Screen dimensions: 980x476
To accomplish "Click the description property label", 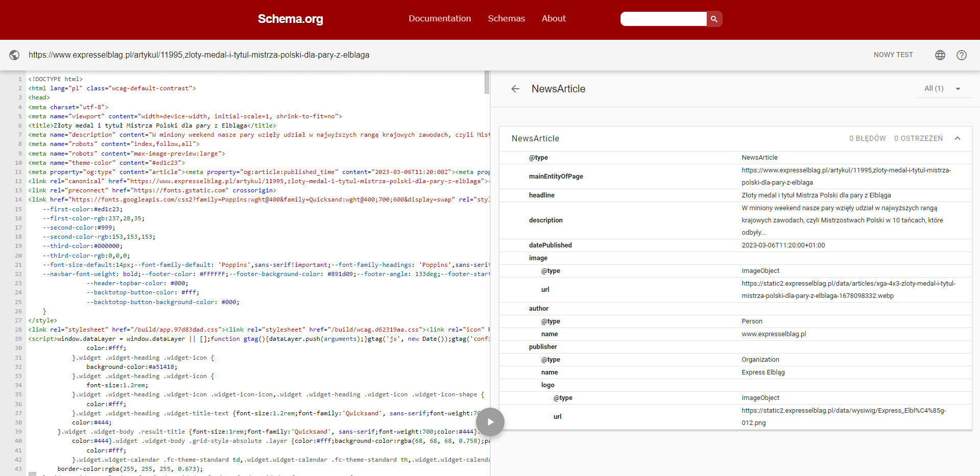I will pyautogui.click(x=545, y=220).
